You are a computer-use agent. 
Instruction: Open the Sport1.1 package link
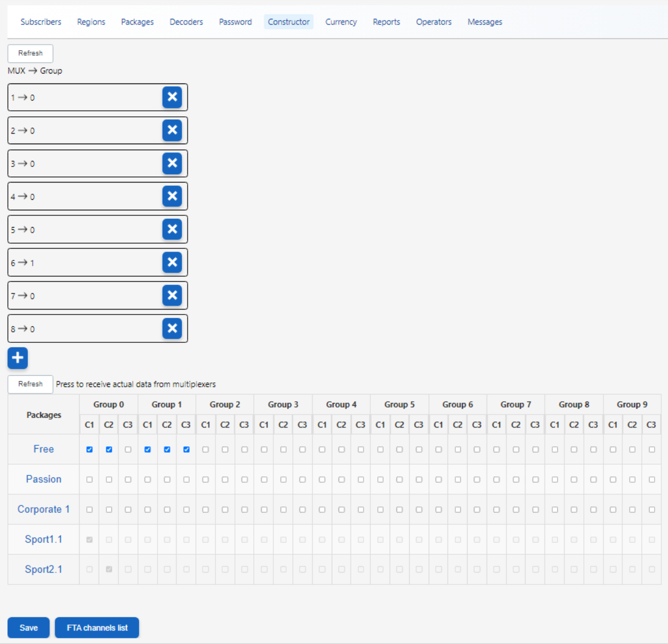tap(43, 539)
